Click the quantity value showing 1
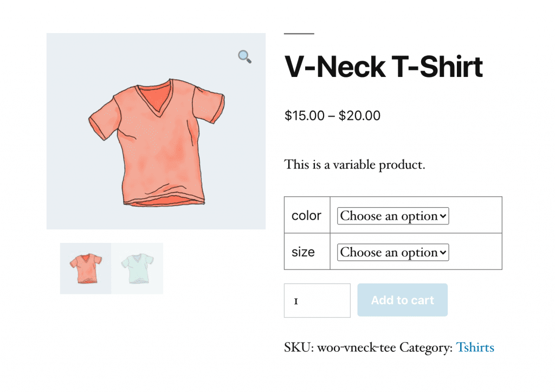555x392 pixels. [296, 300]
